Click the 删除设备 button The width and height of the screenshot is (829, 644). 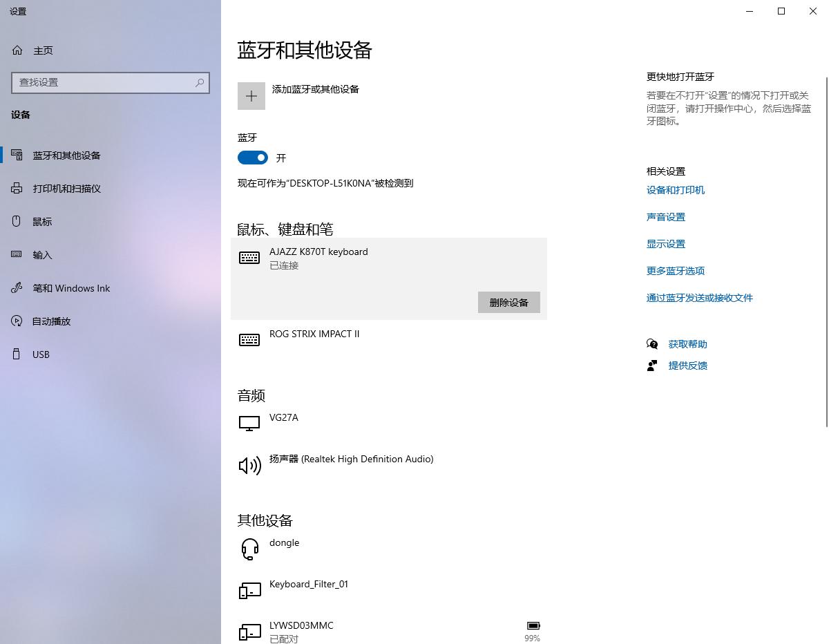click(508, 302)
